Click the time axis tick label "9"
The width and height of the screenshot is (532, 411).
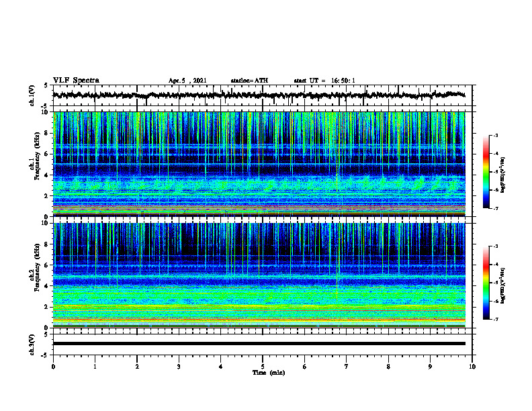click(430, 367)
